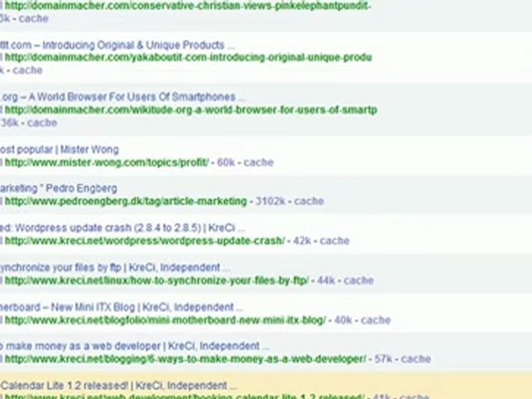This screenshot has width=532, height=399.
Task: Open cache link next to 60k
Action: tap(259, 162)
